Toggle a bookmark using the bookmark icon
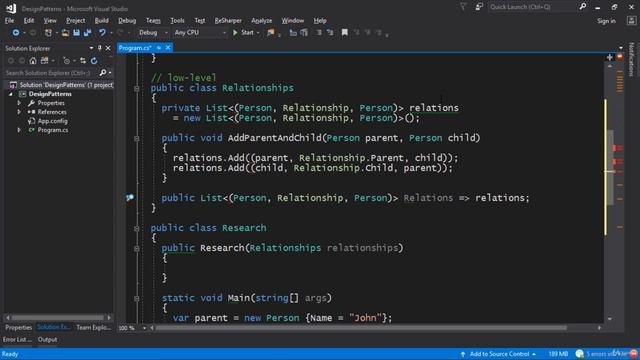Image resolution: width=640 pixels, height=360 pixels. click(x=344, y=33)
